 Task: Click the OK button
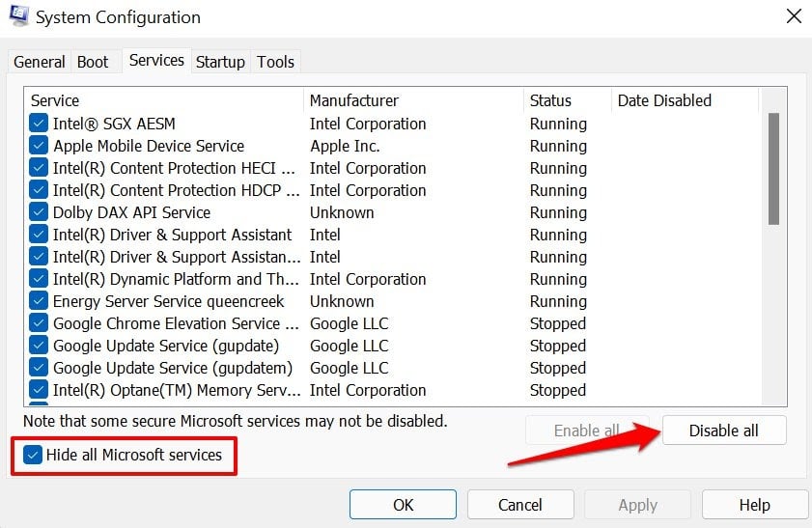click(x=403, y=505)
